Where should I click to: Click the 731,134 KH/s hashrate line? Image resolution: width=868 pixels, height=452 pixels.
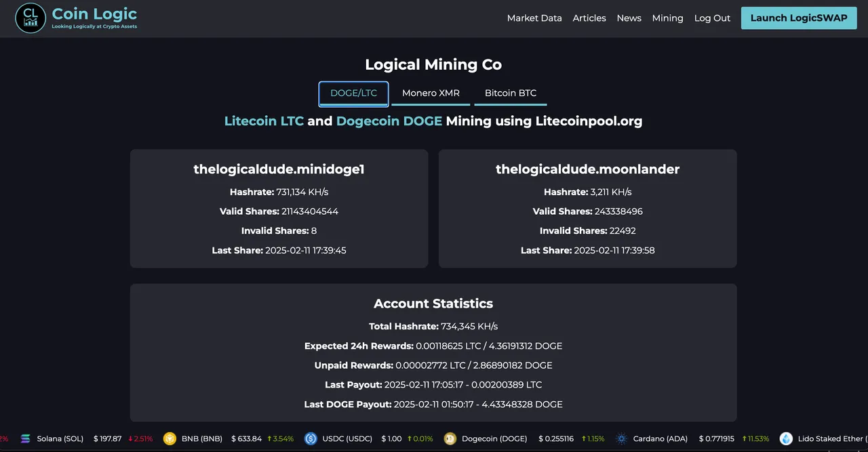(279, 192)
